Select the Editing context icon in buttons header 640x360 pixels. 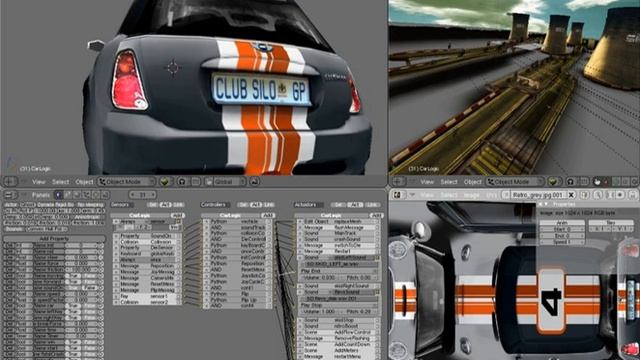[x=96, y=195]
